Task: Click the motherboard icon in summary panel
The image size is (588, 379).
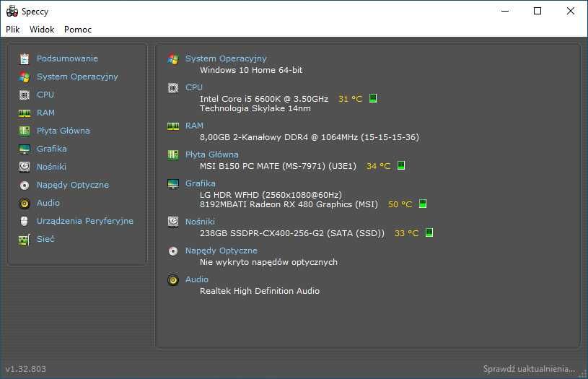Action: (x=173, y=154)
